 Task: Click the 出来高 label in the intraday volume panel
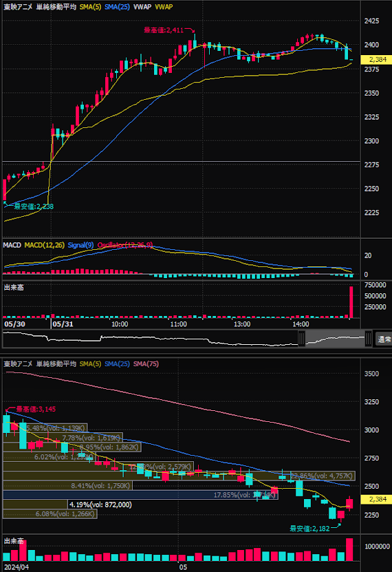click(x=14, y=288)
